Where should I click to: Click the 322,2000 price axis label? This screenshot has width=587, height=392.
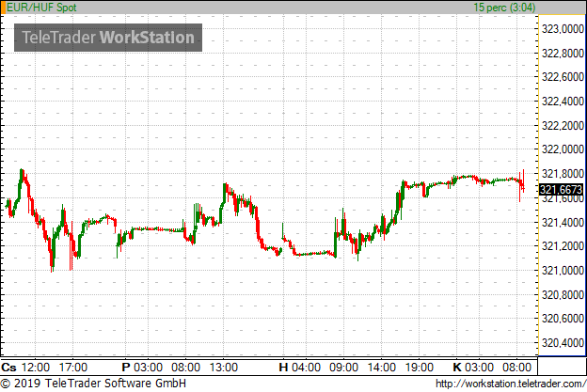click(x=563, y=126)
